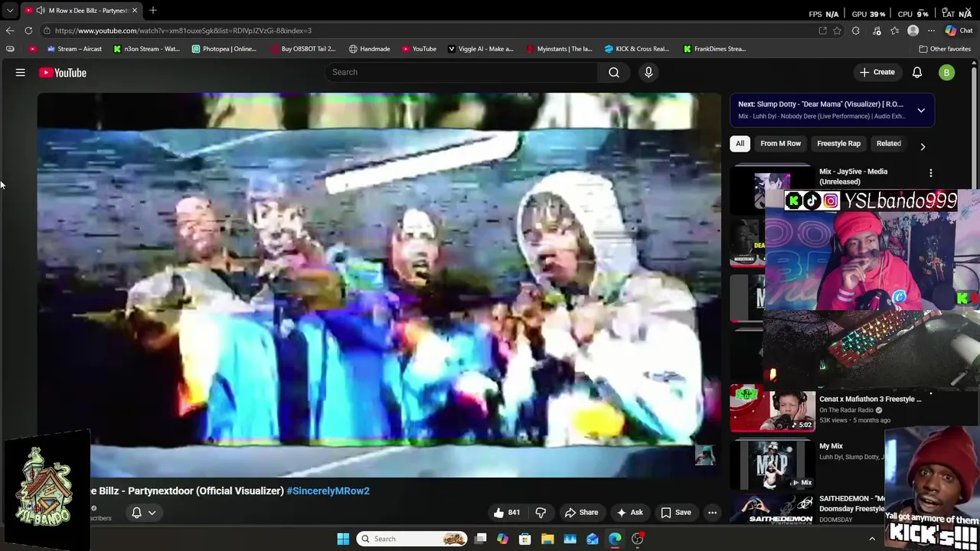
Task: Select the From M Row filter chip
Action: [x=780, y=144]
